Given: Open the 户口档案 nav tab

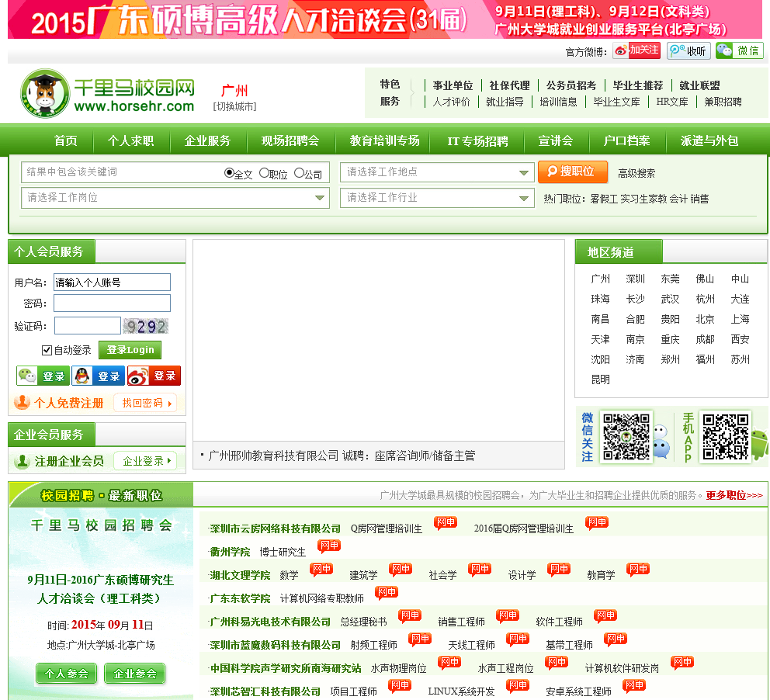Looking at the screenshot, I should pyautogui.click(x=626, y=141).
